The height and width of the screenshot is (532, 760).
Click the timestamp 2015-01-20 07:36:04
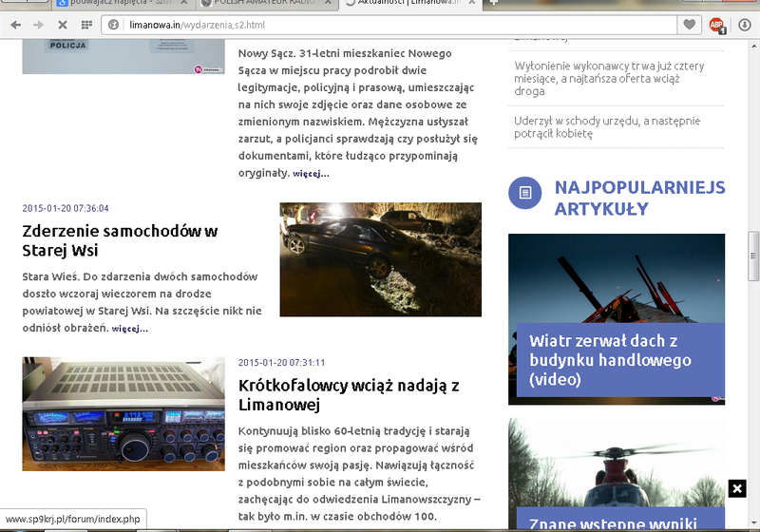click(66, 208)
